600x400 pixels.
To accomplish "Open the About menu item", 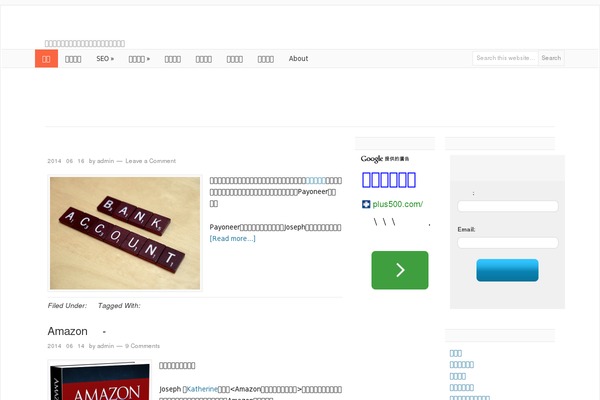I will point(298,59).
